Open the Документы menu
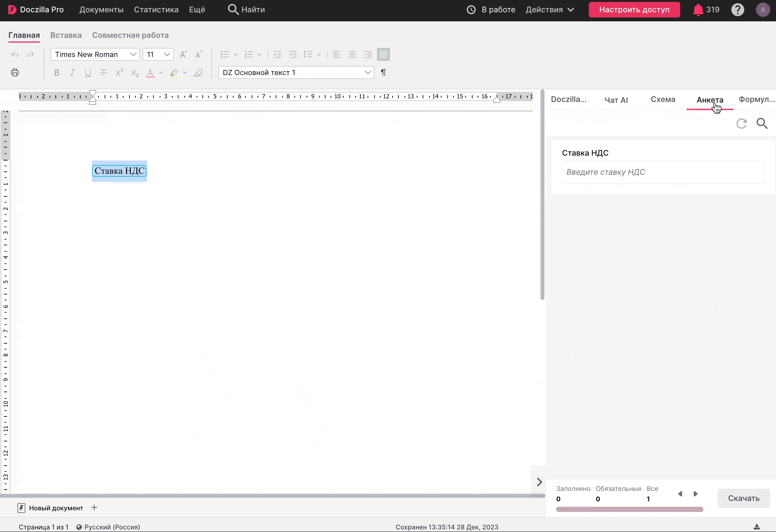Viewport: 776px width, 532px height. pyautogui.click(x=101, y=10)
